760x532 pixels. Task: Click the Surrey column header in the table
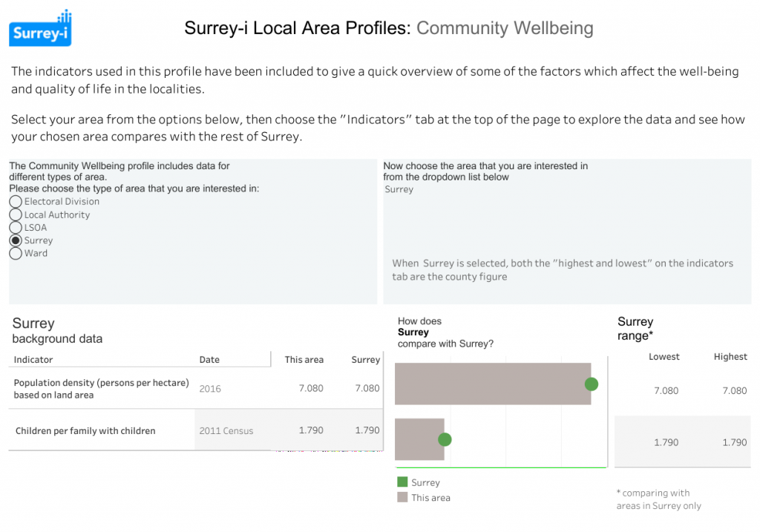pos(365,360)
